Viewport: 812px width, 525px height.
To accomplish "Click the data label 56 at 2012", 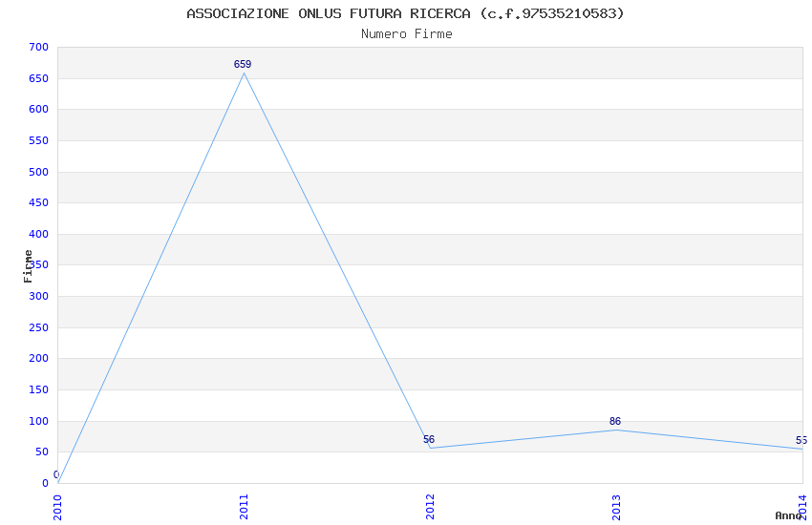I will tap(429, 439).
